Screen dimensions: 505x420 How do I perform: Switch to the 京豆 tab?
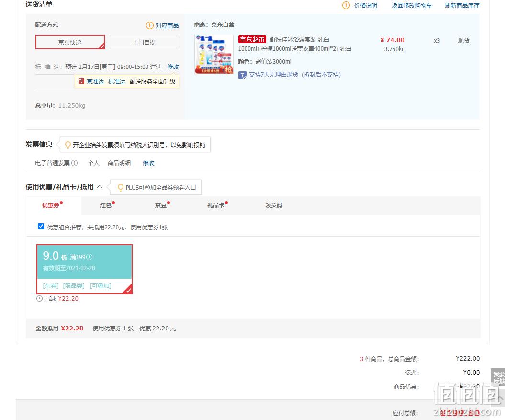tap(162, 205)
